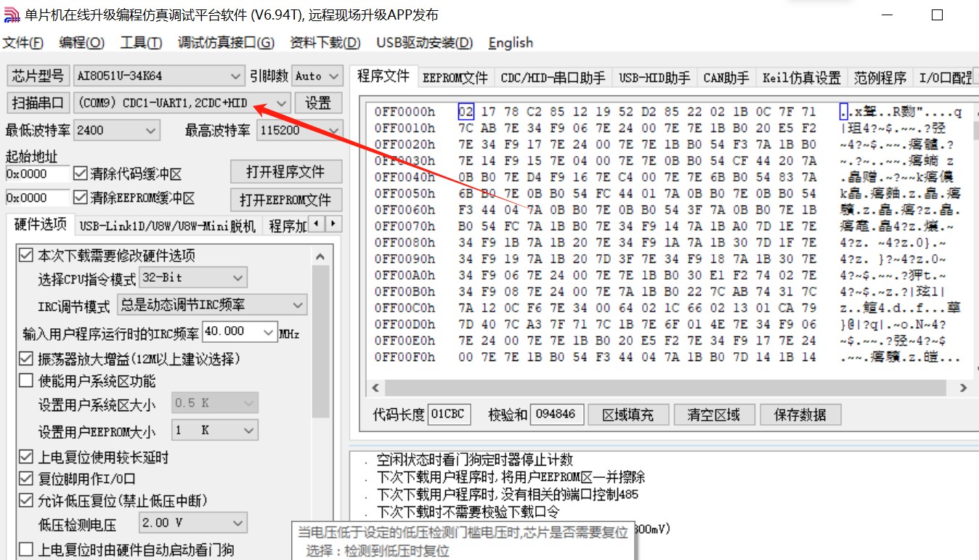Click 打开EEPROM文件 button
Viewport: 979px width, 560px height.
(285, 200)
